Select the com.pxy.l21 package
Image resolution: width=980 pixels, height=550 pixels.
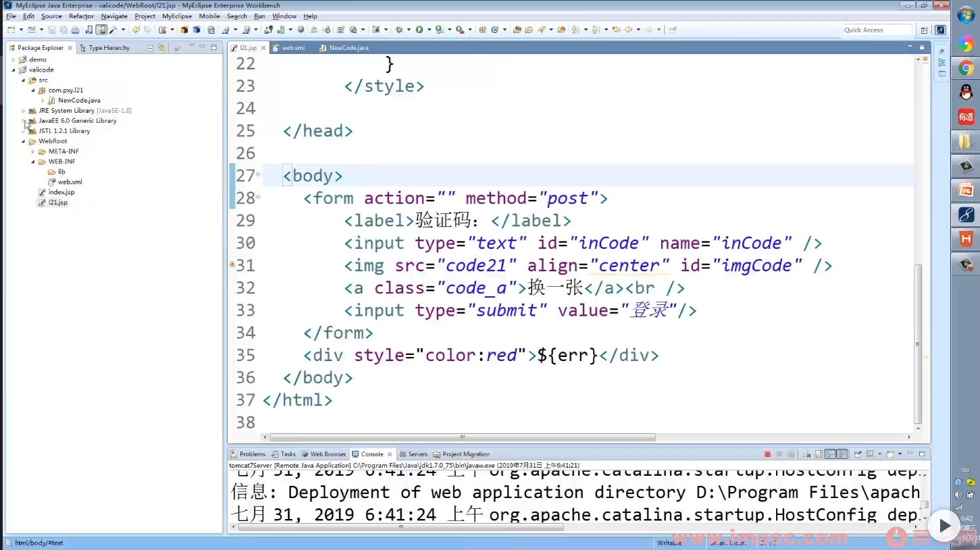coord(66,90)
